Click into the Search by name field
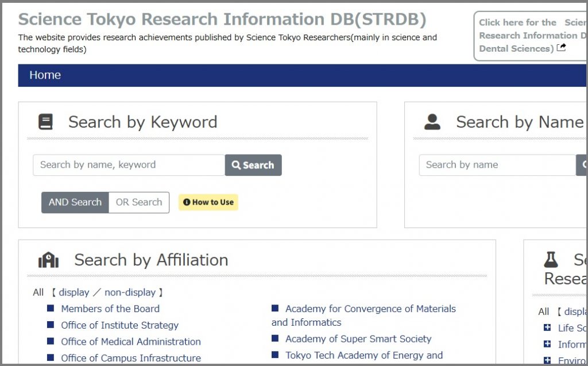The image size is (588, 366). pyautogui.click(x=497, y=165)
